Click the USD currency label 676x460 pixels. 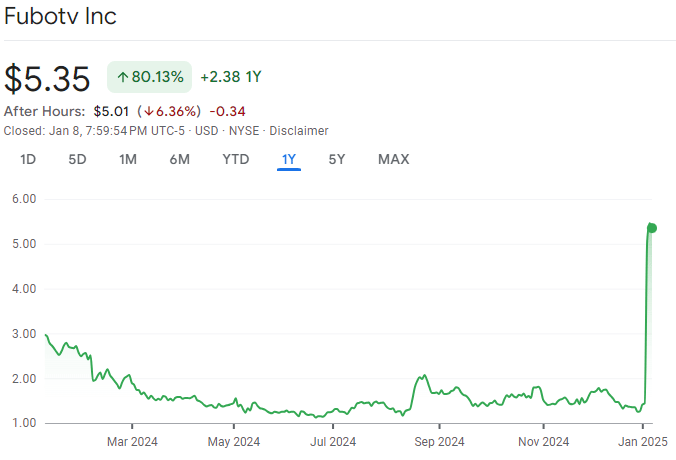207,131
